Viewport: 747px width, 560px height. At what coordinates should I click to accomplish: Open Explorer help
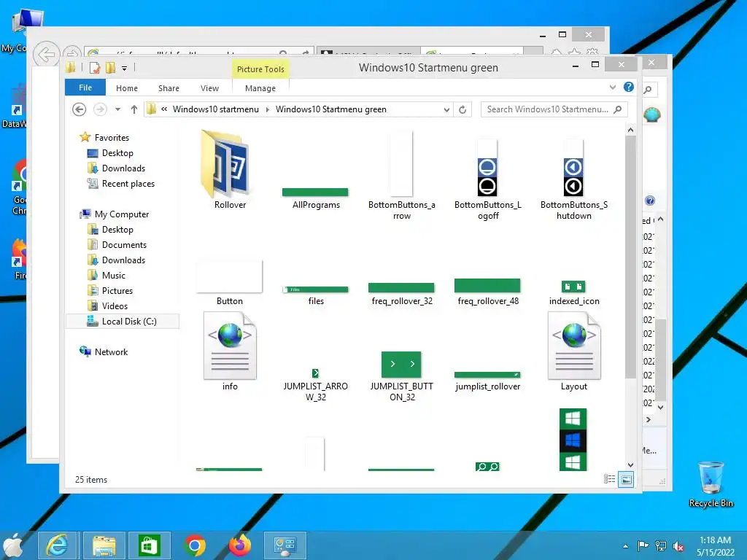[629, 87]
